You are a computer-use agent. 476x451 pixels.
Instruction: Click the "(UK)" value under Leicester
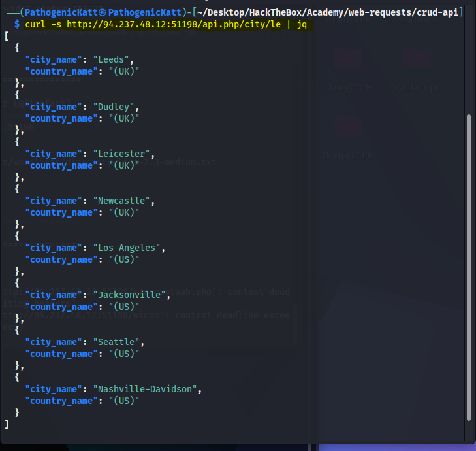[124, 165]
